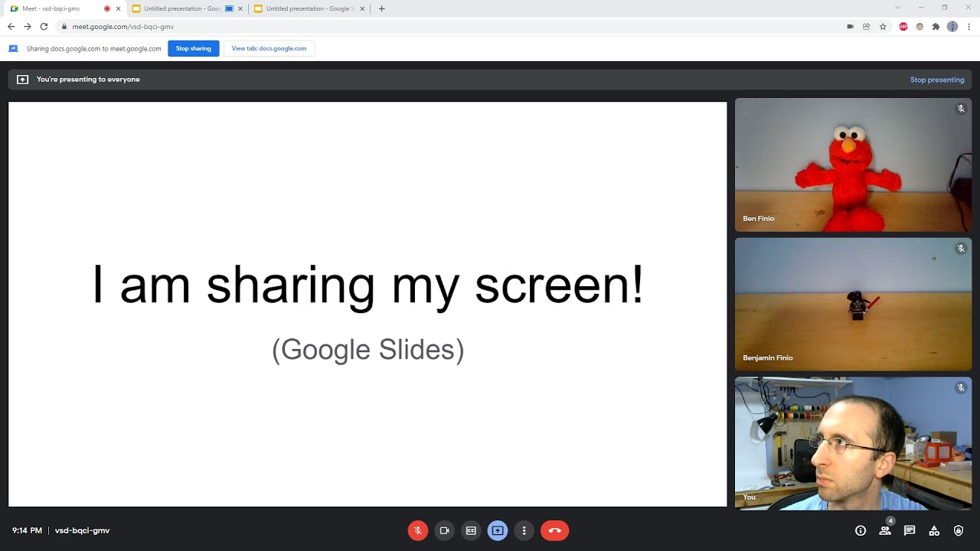Open the in-call chat panel
The width and height of the screenshot is (980, 551).
(x=910, y=530)
